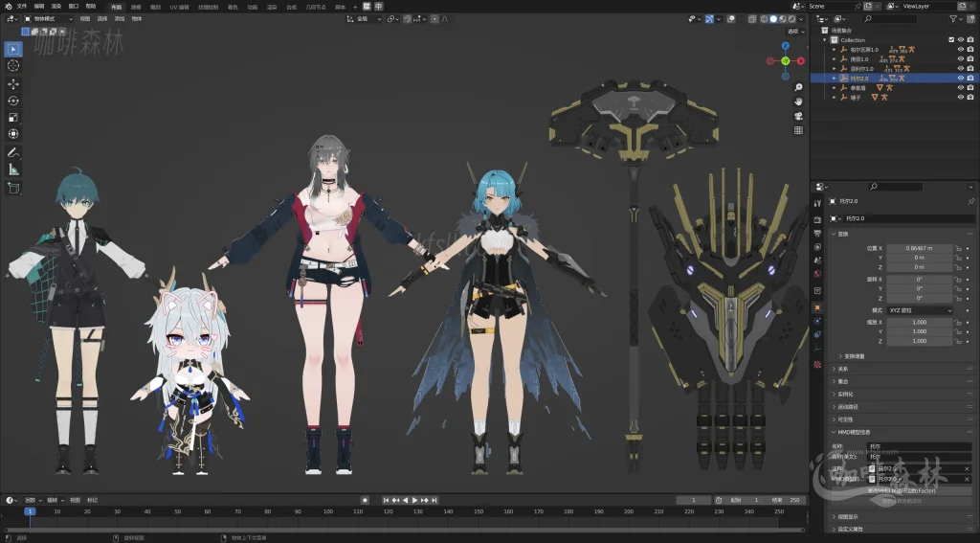Select the Scale tool in the toolbar
The width and height of the screenshot is (980, 543).
13,118
